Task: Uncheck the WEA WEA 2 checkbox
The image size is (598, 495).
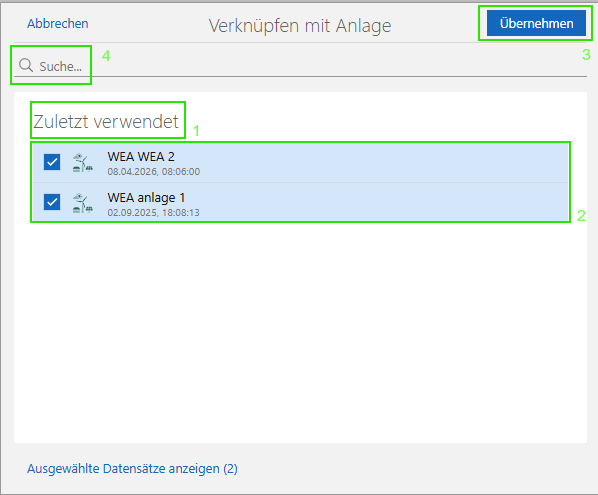Action: 52,162
